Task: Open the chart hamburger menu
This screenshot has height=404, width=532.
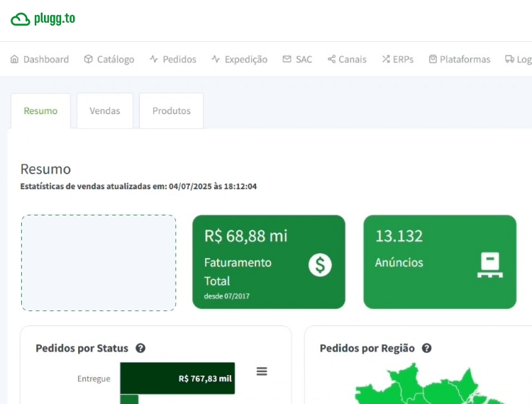Action: tap(262, 371)
